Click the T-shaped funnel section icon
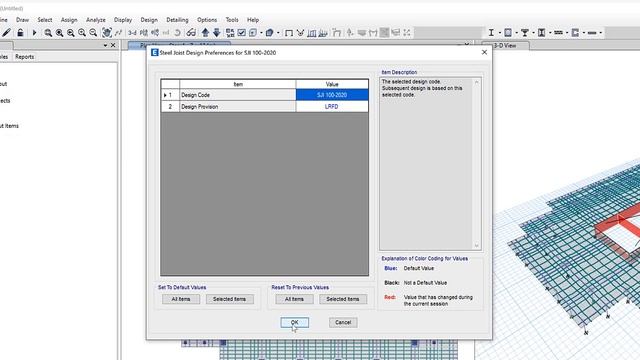The height and width of the screenshot is (360, 640). coord(525,33)
